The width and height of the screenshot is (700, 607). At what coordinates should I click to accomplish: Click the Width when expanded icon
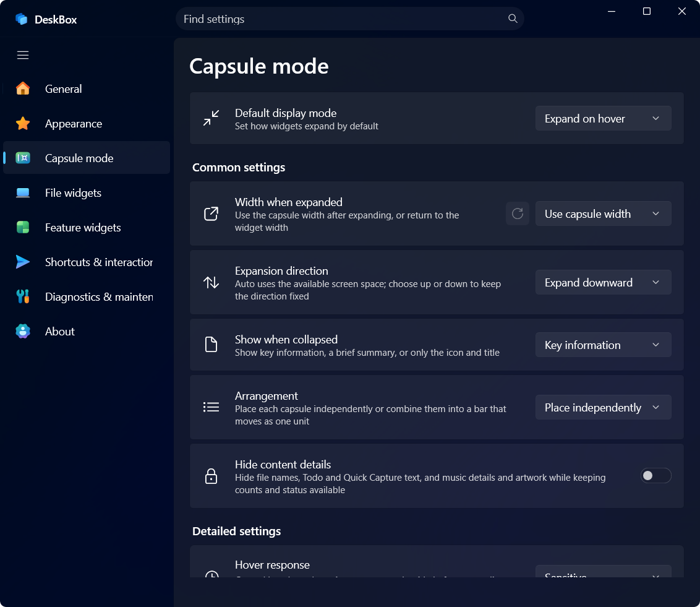(211, 213)
